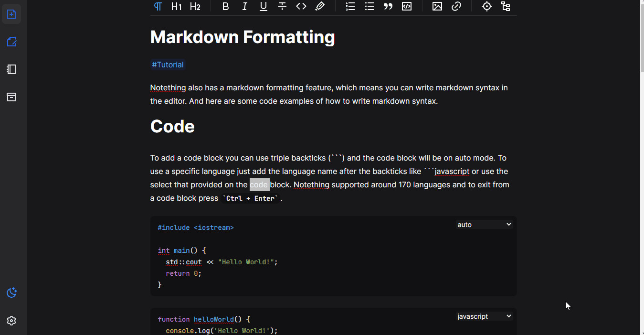The height and width of the screenshot is (335, 644).
Task: Open the 'javascript' language dropdown
Action: [x=484, y=316]
